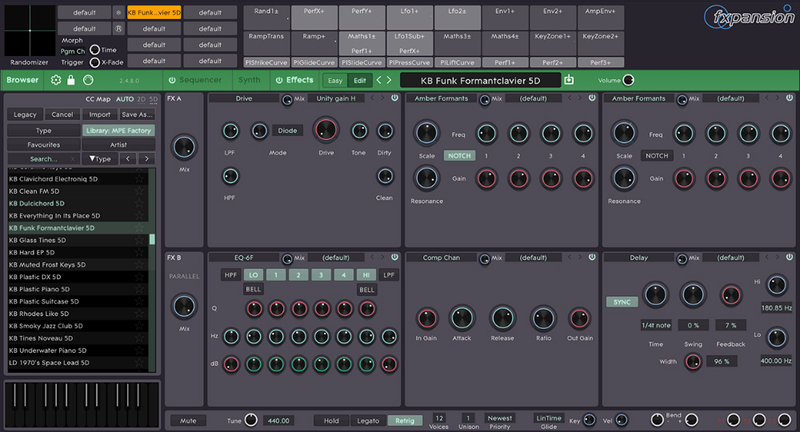
Task: Toggle power icon of Drive effect
Action: [x=394, y=99]
